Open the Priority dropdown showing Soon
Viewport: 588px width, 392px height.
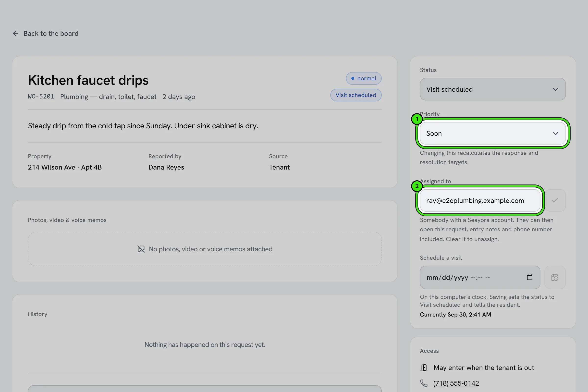pos(492,133)
